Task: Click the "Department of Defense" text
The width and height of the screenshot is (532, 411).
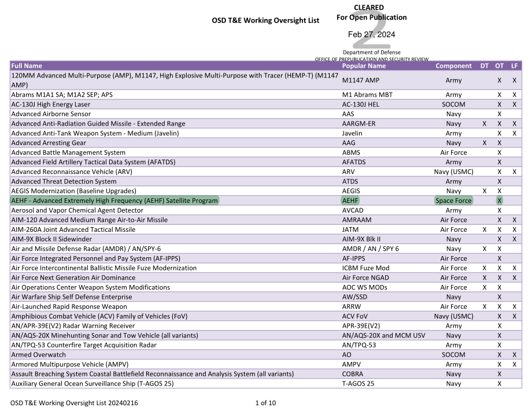Action: click(x=371, y=52)
